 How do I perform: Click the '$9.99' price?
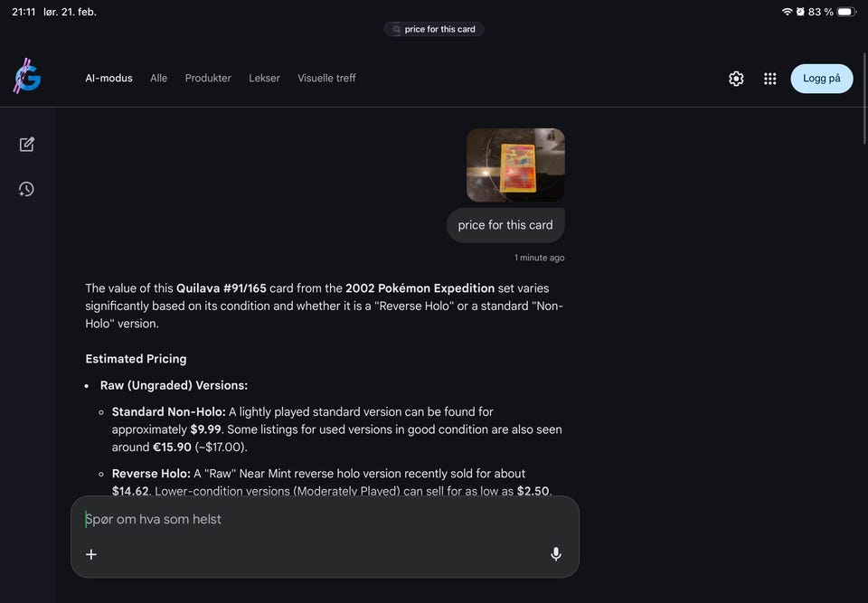click(x=205, y=429)
